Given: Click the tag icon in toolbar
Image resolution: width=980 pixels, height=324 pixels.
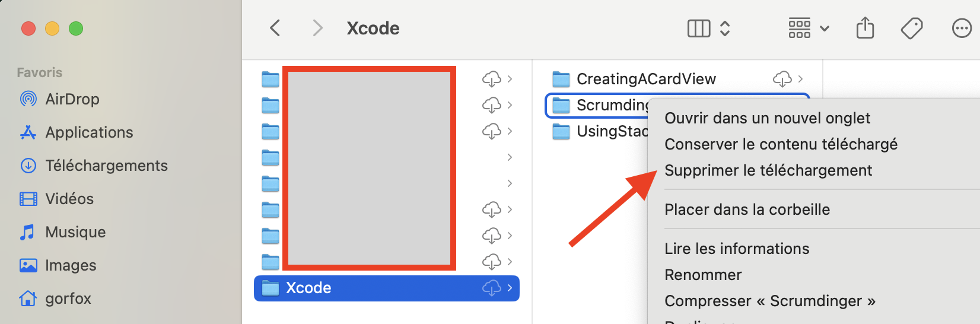Looking at the screenshot, I should (x=912, y=28).
